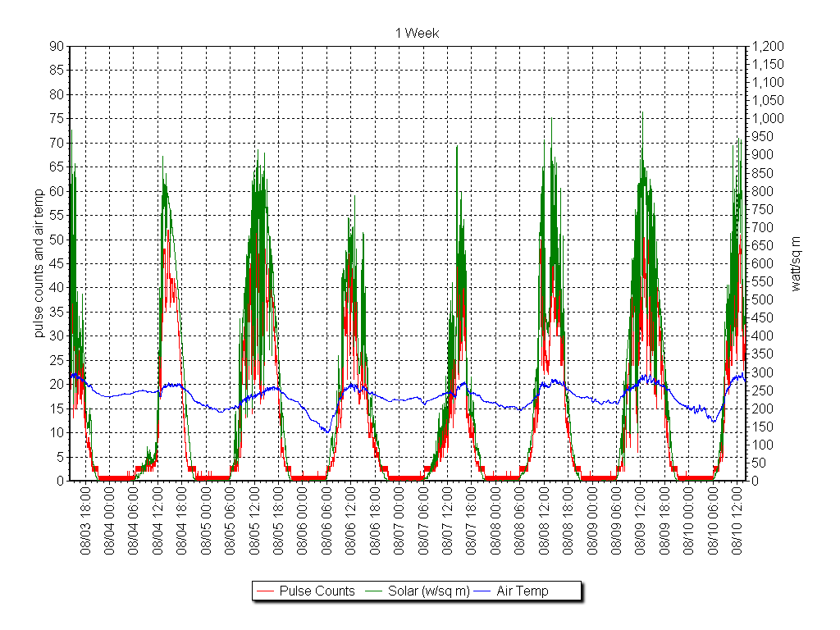Click the "08/06 06:00" time axis label
The height and width of the screenshot is (630, 840).
(326, 521)
